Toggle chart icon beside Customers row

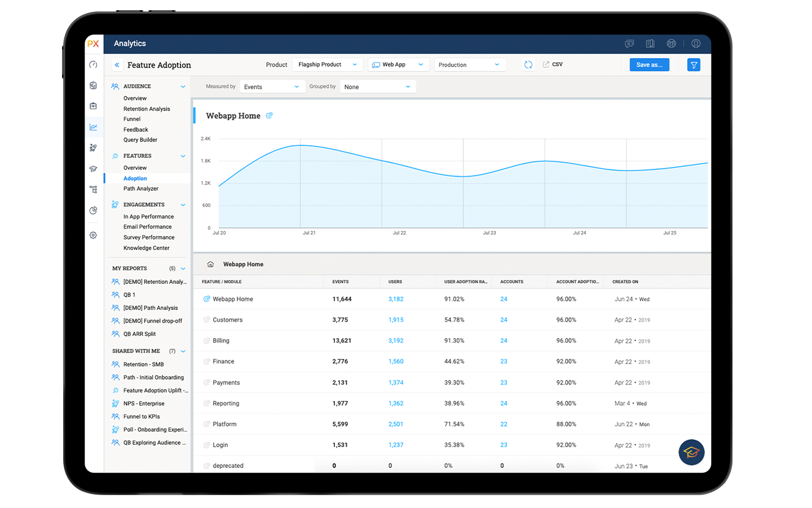click(206, 320)
